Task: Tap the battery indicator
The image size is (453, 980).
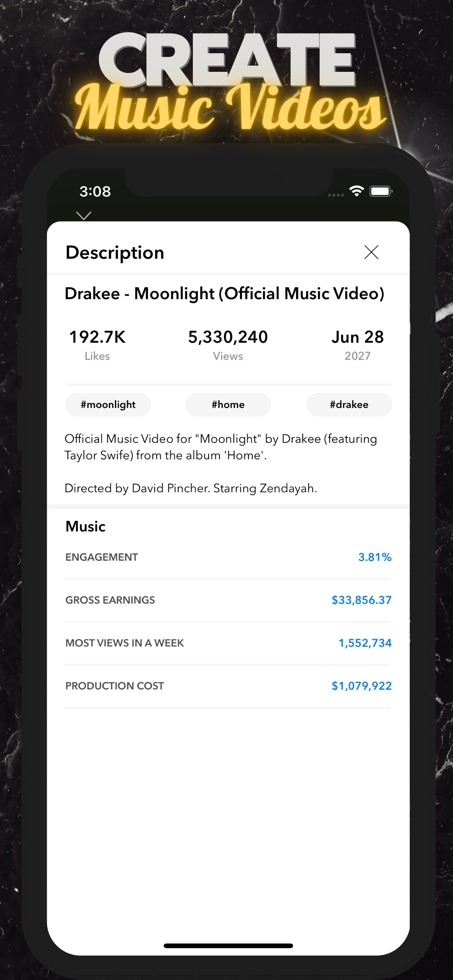Action: (380, 191)
